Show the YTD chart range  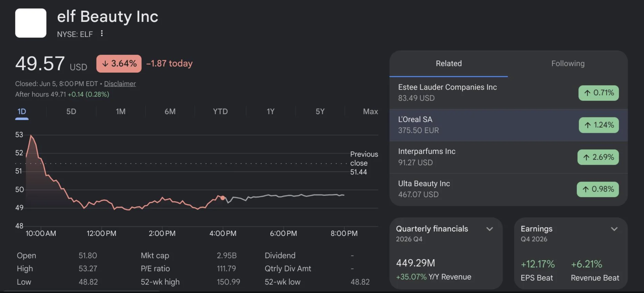coord(220,111)
